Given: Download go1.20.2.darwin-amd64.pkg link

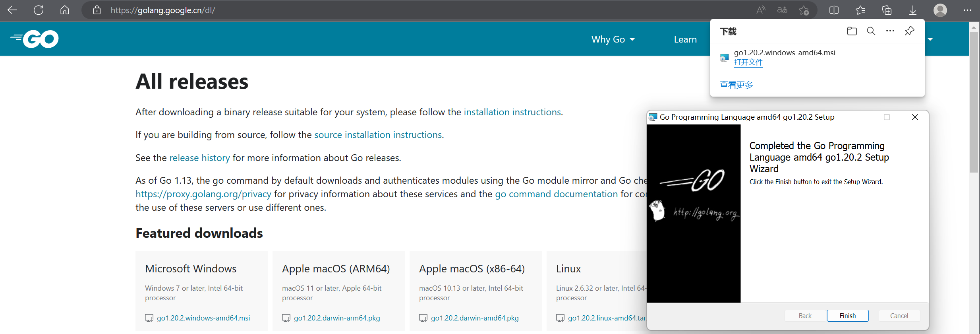Looking at the screenshot, I should click(475, 318).
